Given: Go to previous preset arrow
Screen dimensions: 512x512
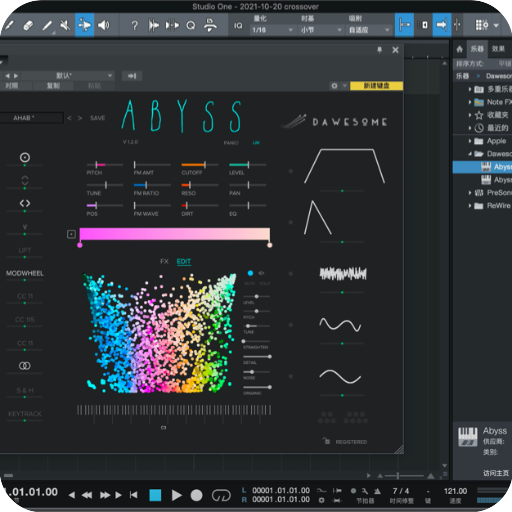Looking at the screenshot, I should pyautogui.click(x=69, y=118).
